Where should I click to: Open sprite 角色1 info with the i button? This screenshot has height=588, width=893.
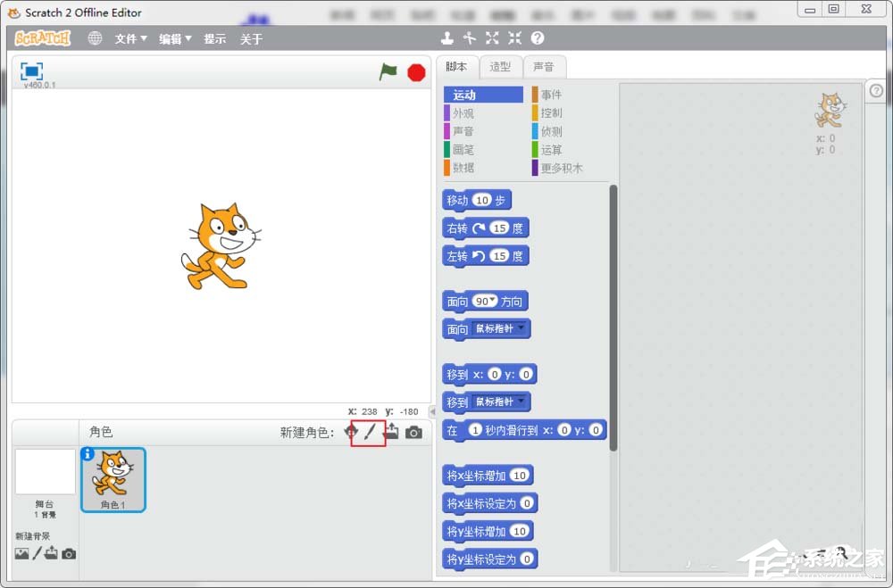[88, 455]
